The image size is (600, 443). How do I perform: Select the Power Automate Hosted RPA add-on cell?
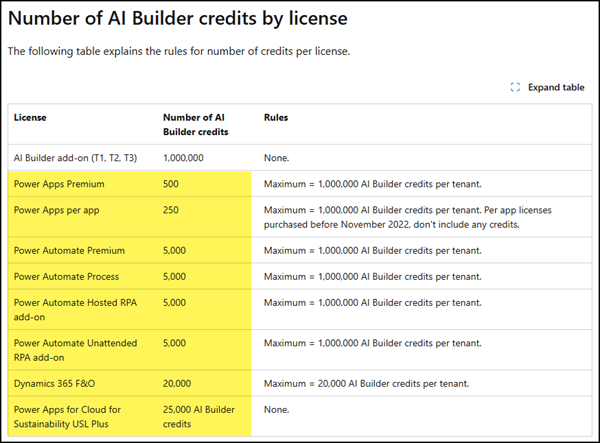click(75, 310)
